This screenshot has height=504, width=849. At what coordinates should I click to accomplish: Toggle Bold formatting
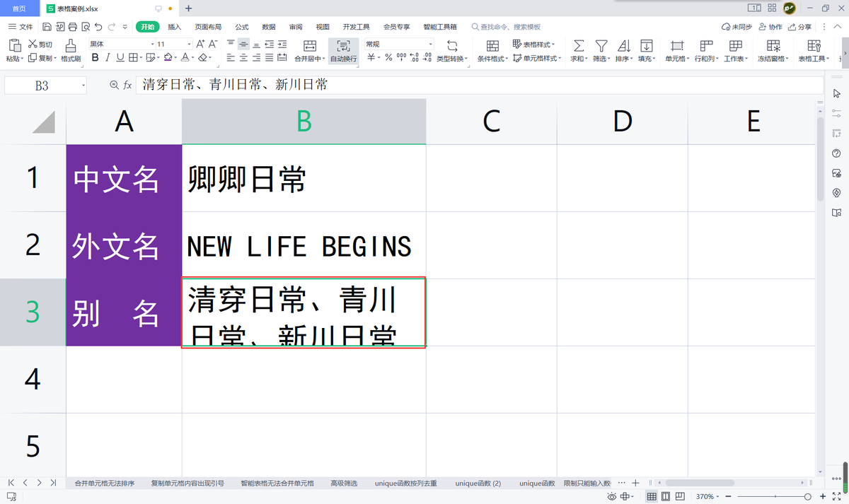tap(95, 58)
